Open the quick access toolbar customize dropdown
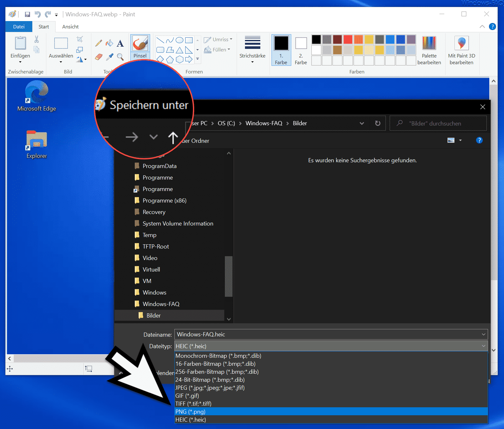 [x=56, y=15]
